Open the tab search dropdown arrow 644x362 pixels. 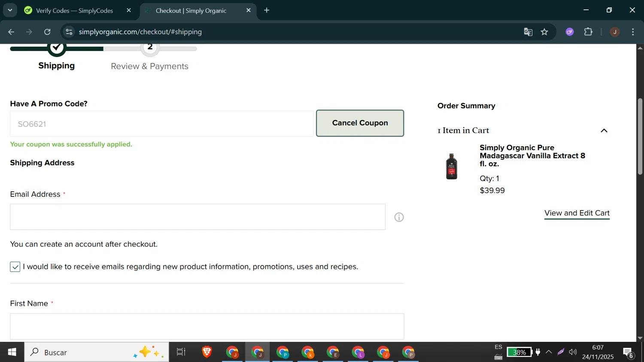(10, 10)
